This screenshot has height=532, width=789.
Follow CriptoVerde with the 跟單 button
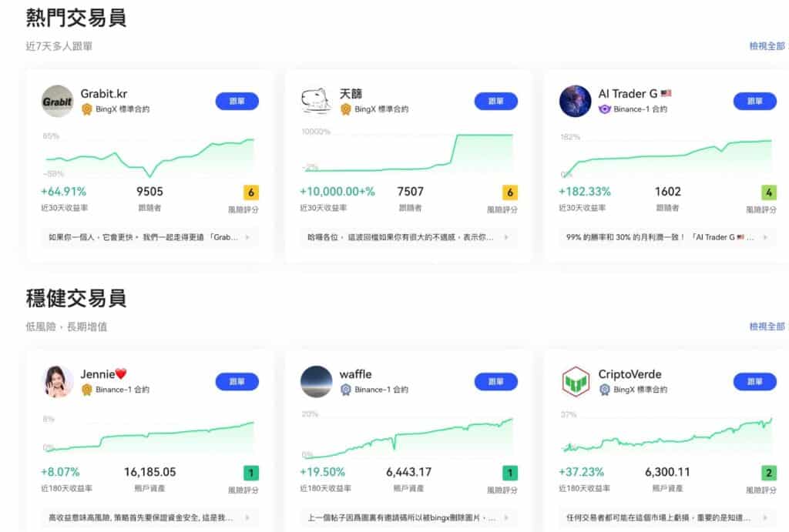tap(754, 382)
